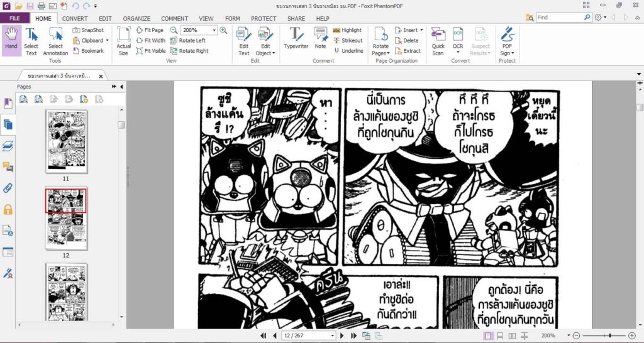The height and width of the screenshot is (343, 644).
Task: Apply Fit Visible view
Action: tap(151, 51)
